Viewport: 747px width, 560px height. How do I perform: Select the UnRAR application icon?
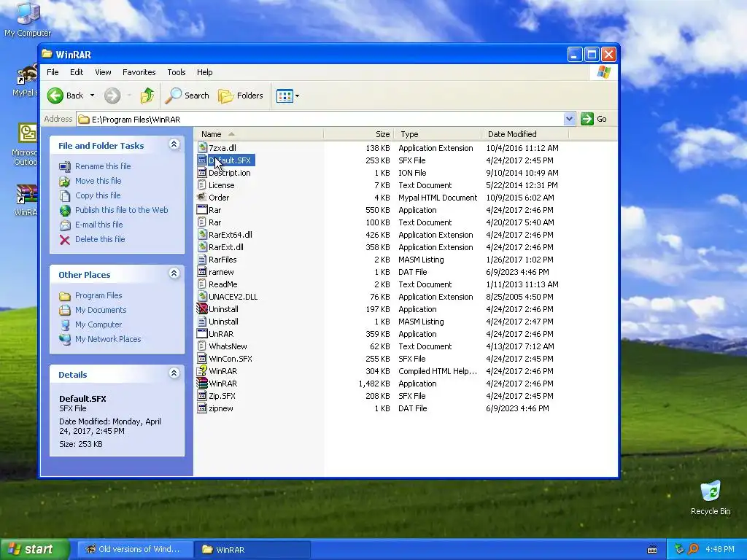point(202,334)
